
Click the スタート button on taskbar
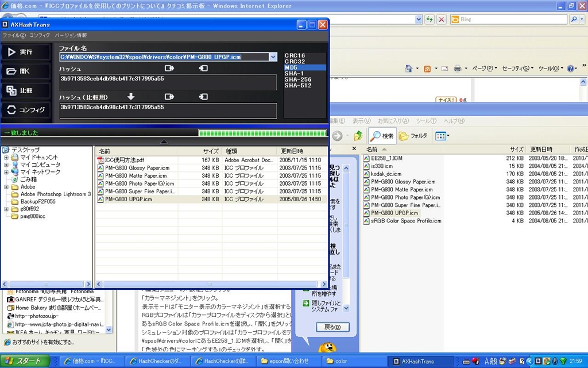point(23,362)
